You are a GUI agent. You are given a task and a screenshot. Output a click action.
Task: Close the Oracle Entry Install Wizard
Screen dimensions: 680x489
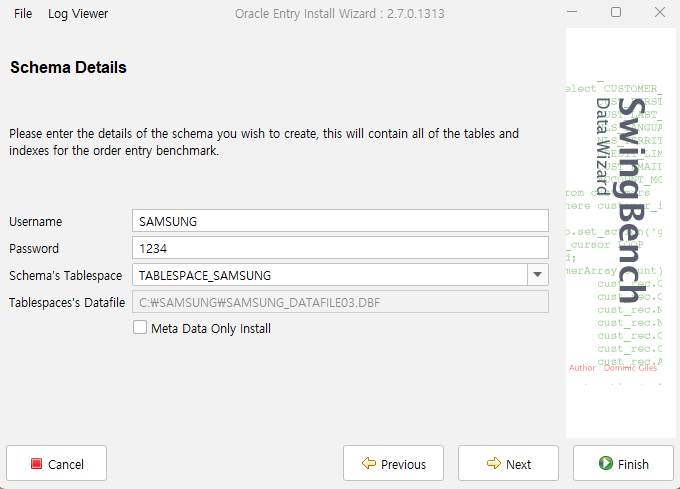pyautogui.click(x=658, y=13)
